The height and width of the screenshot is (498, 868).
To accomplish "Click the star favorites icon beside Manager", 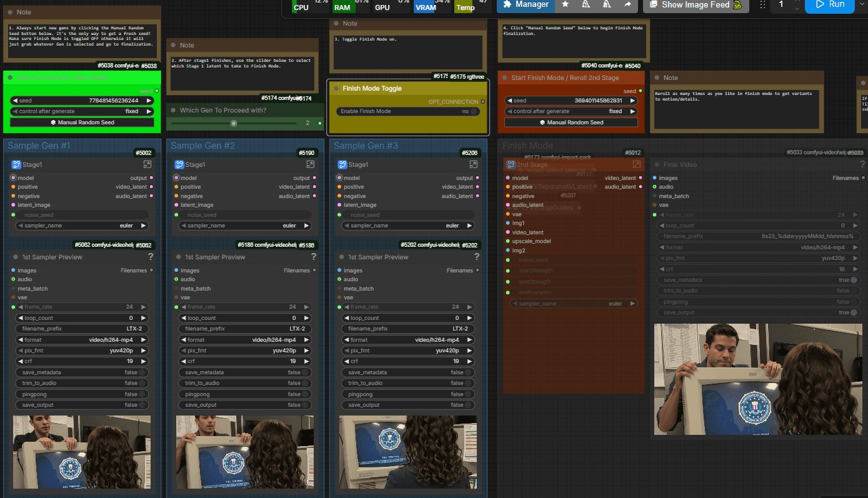I will (565, 4).
